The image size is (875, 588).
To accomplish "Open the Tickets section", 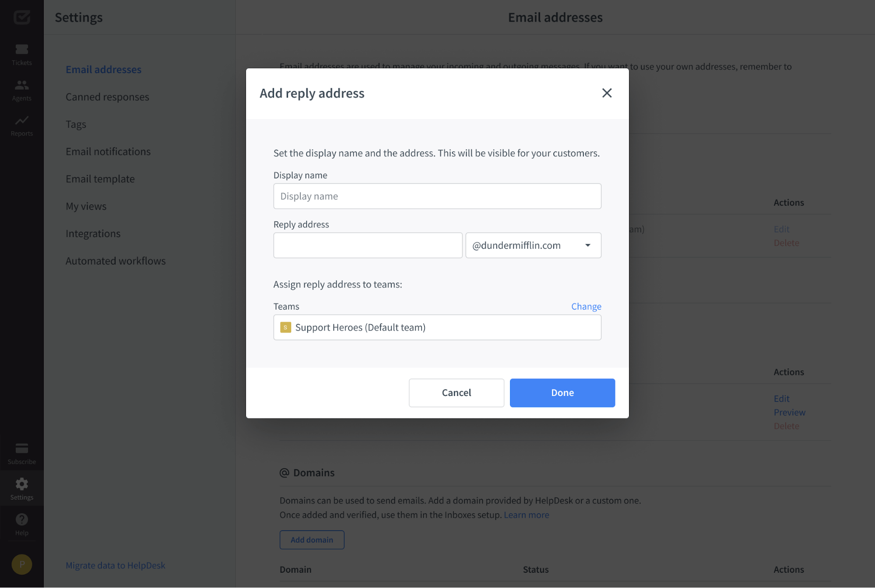I will (21, 52).
